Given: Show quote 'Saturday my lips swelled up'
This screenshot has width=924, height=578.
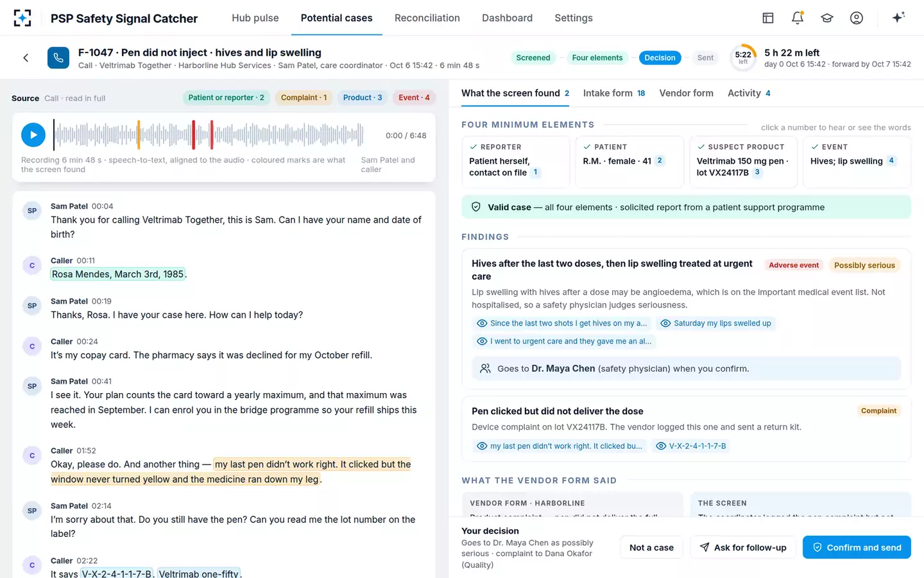Looking at the screenshot, I should pos(715,323).
